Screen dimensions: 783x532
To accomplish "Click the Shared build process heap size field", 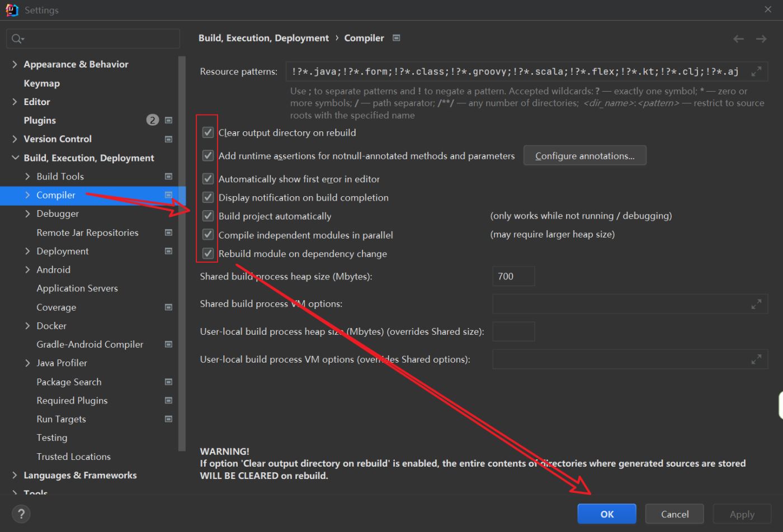I will (513, 276).
